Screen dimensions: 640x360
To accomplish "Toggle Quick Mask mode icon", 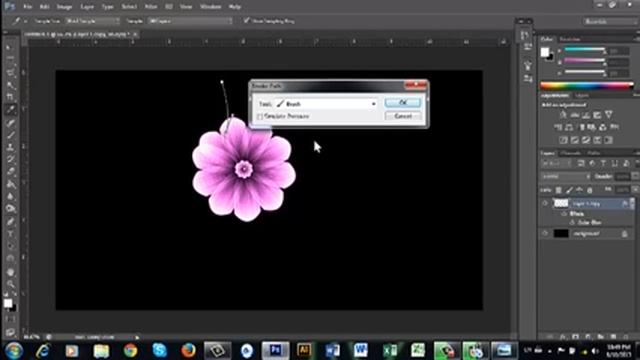I will click(x=10, y=319).
